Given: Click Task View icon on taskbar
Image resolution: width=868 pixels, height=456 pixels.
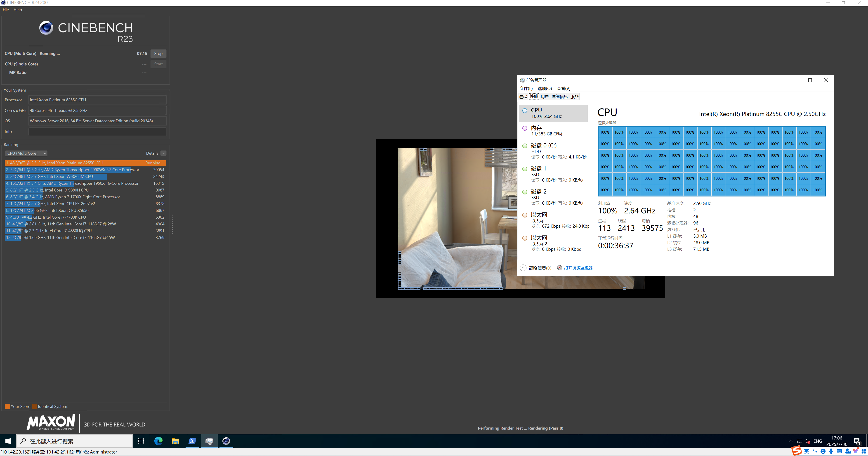Looking at the screenshot, I should (141, 441).
